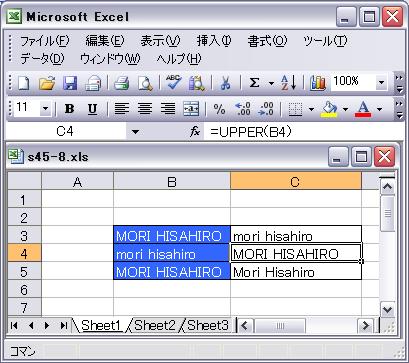Image resolution: width=409 pixels, height=363 pixels.
Task: Open the font size 11 dropdown
Action: click(x=45, y=109)
